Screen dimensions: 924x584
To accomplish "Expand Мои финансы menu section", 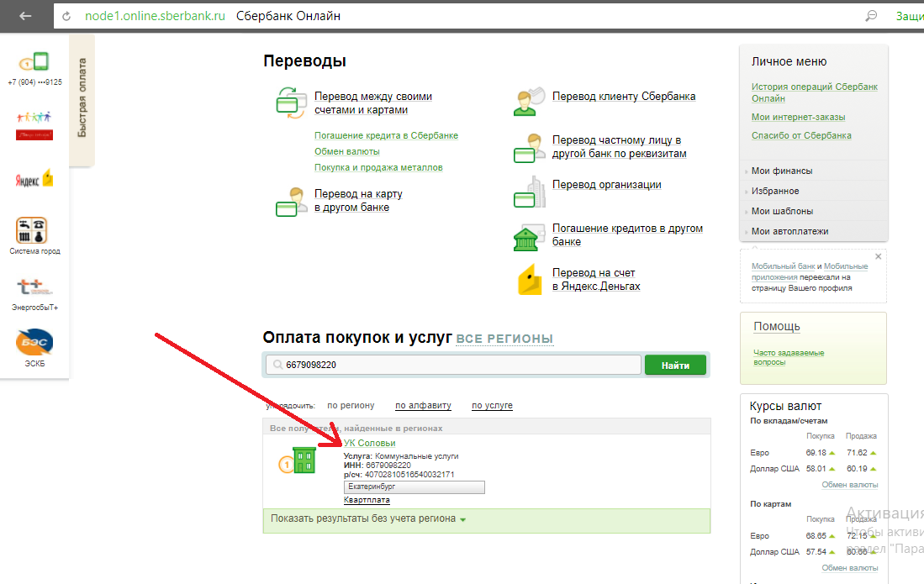I will point(781,171).
